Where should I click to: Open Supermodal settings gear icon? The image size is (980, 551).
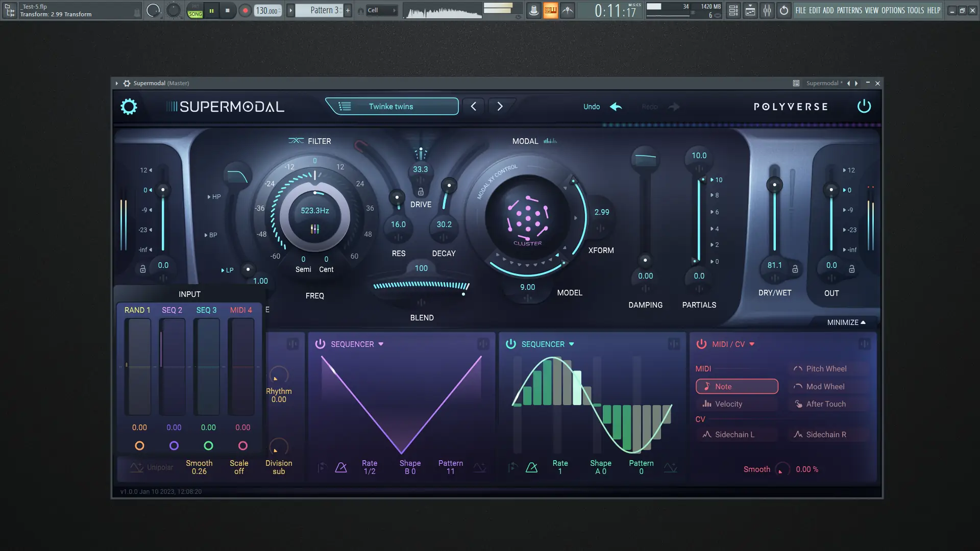pos(129,107)
